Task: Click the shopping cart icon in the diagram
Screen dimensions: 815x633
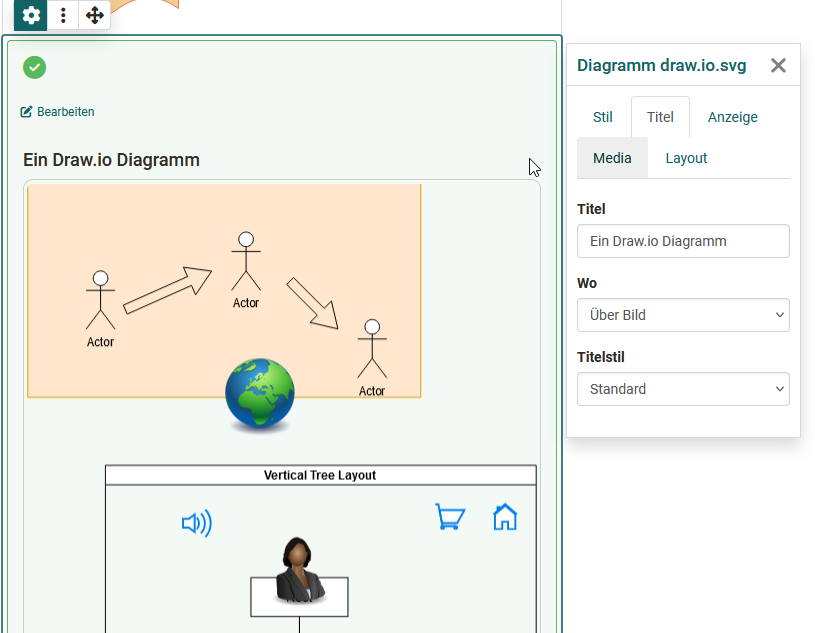Action: click(x=450, y=517)
